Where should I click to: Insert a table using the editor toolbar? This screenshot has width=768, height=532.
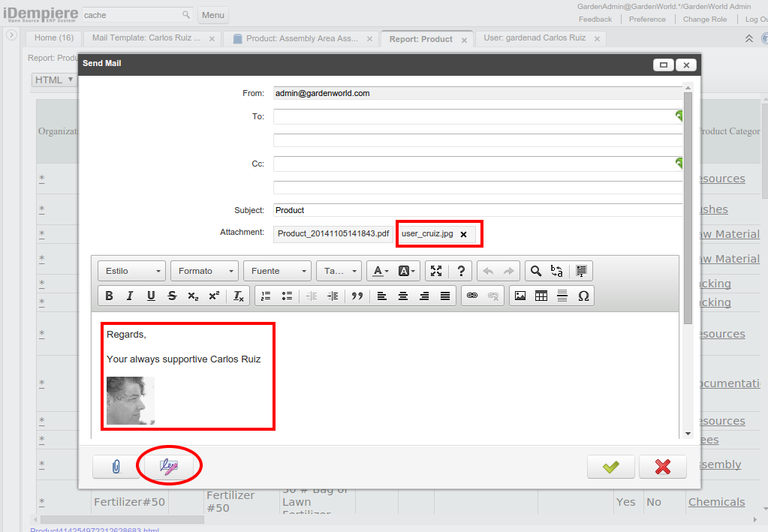click(541, 295)
